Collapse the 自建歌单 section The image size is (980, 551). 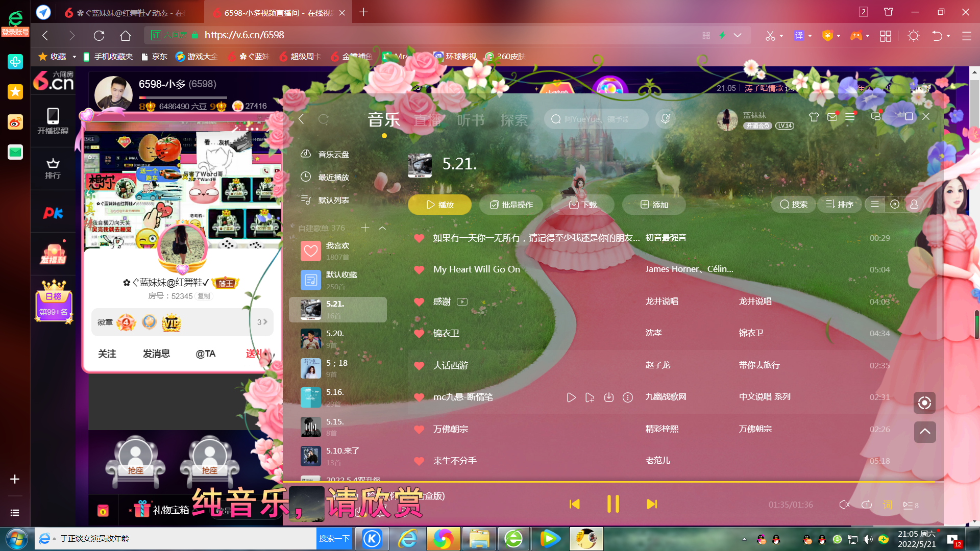pos(382,228)
